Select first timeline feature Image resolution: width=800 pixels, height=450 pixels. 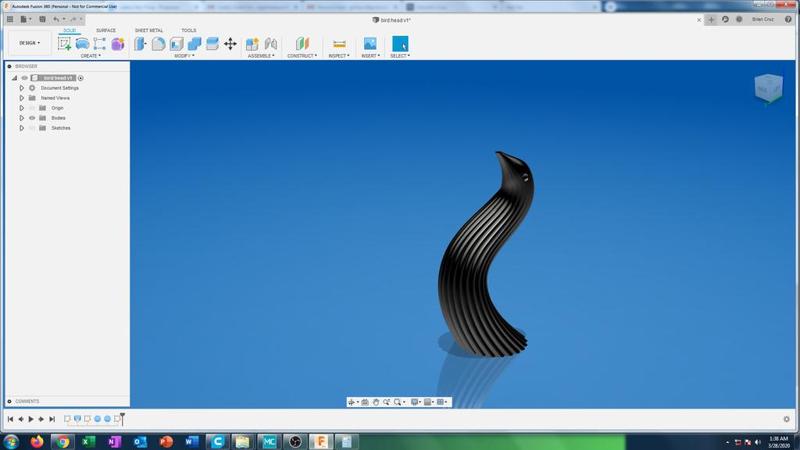tap(67, 419)
